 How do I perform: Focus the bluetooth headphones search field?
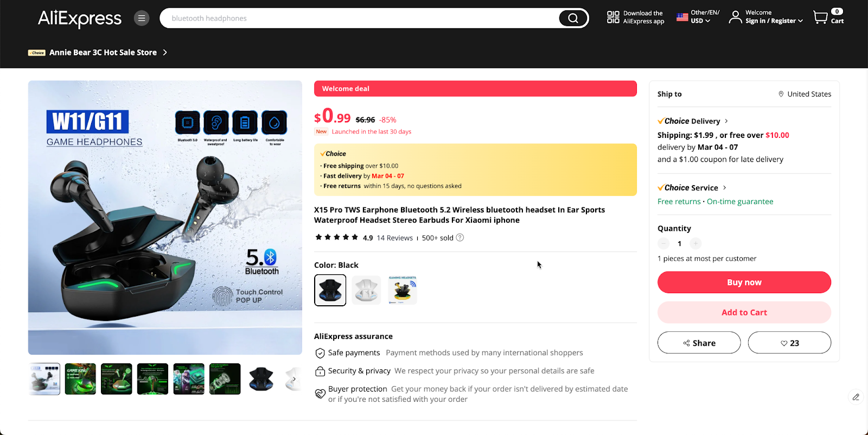tap(361, 18)
